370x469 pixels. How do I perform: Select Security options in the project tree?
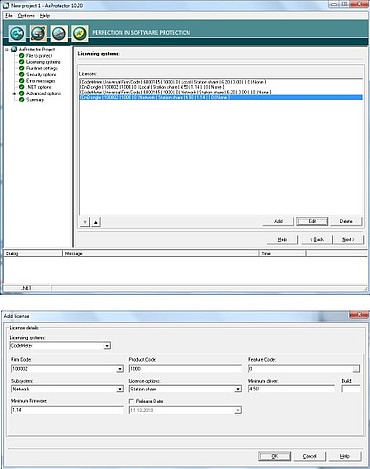point(41,74)
